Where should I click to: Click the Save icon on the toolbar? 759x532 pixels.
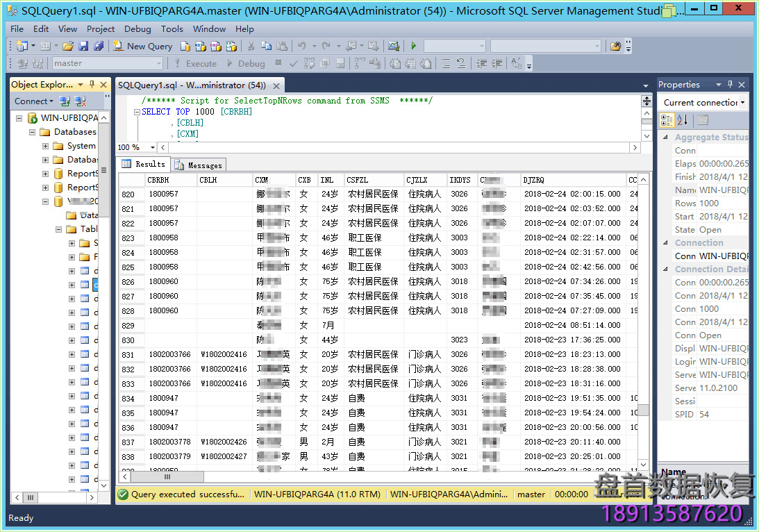click(x=83, y=46)
